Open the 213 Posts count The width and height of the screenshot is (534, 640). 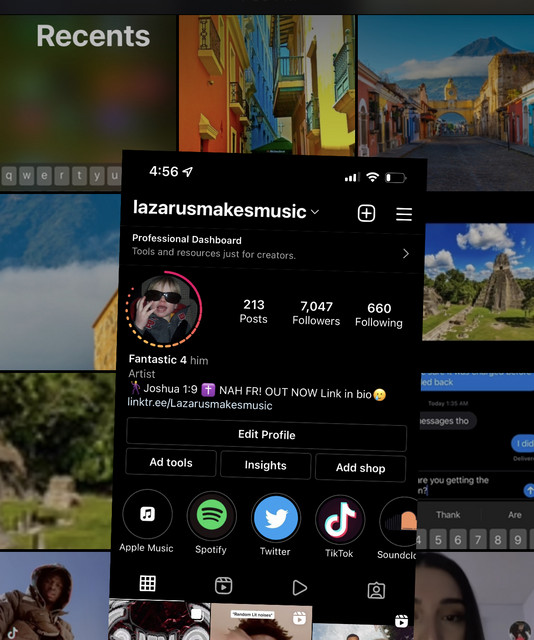tap(254, 311)
